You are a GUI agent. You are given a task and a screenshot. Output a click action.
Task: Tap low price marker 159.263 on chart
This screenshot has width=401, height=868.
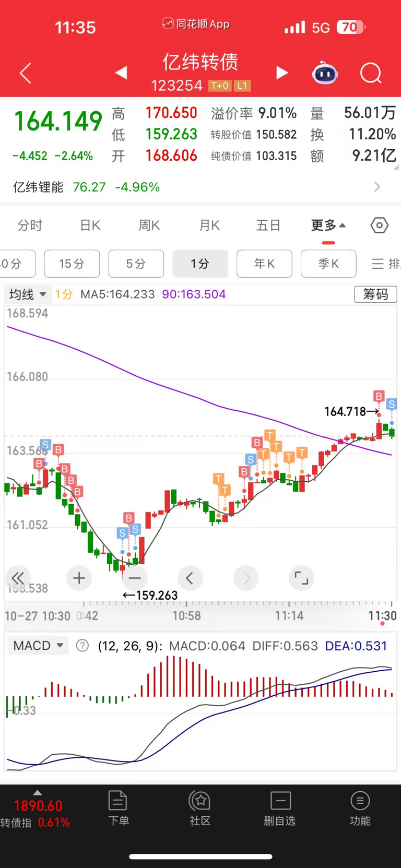(150, 596)
